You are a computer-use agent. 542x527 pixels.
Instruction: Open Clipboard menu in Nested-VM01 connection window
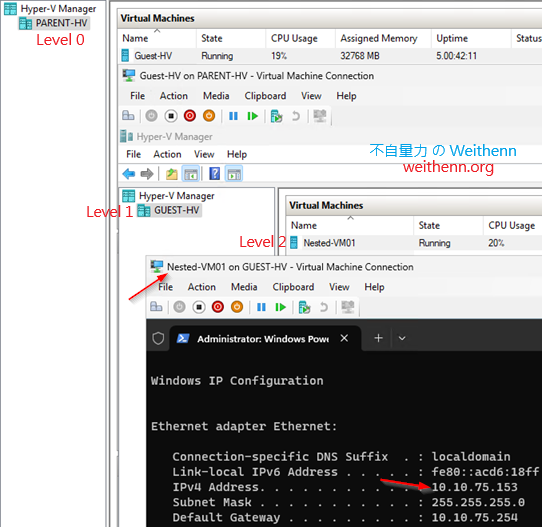click(293, 287)
